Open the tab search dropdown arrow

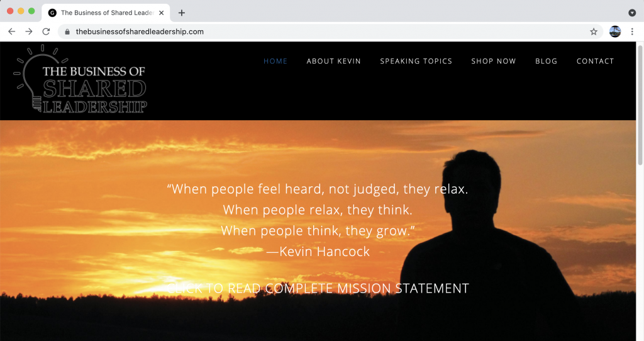pos(632,13)
